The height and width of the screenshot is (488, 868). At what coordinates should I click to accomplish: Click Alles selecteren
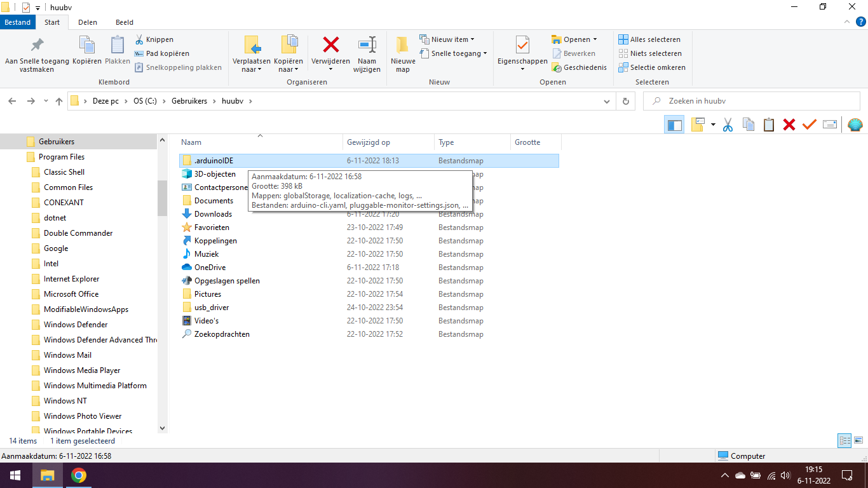649,39
